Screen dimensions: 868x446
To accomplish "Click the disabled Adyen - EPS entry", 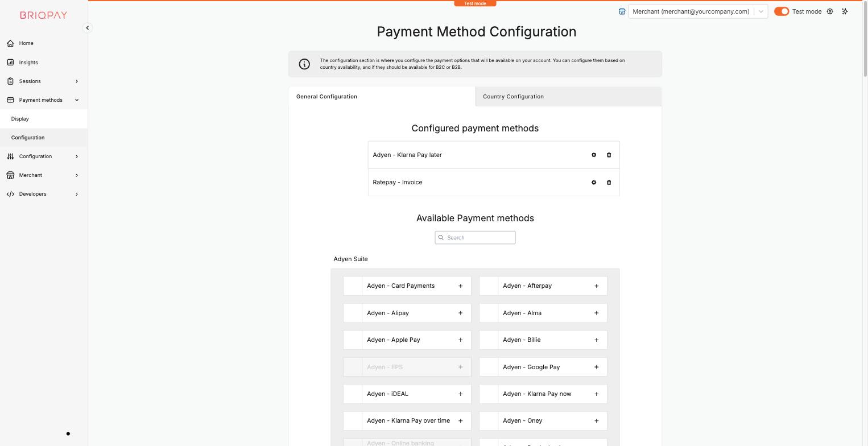I will (x=407, y=367).
